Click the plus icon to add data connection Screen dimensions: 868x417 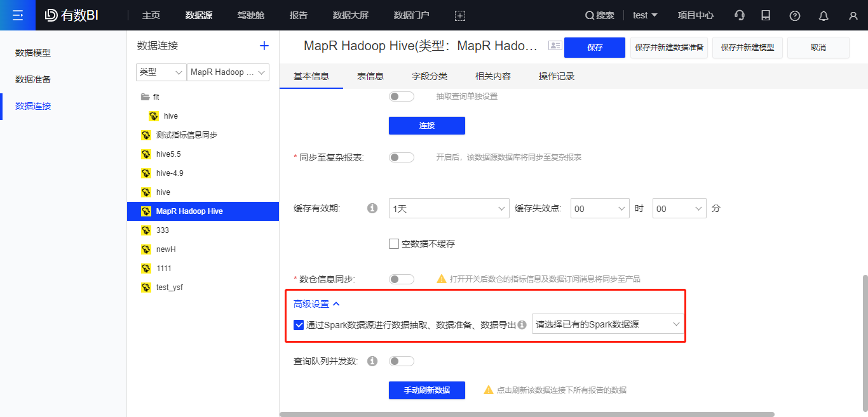coord(264,46)
